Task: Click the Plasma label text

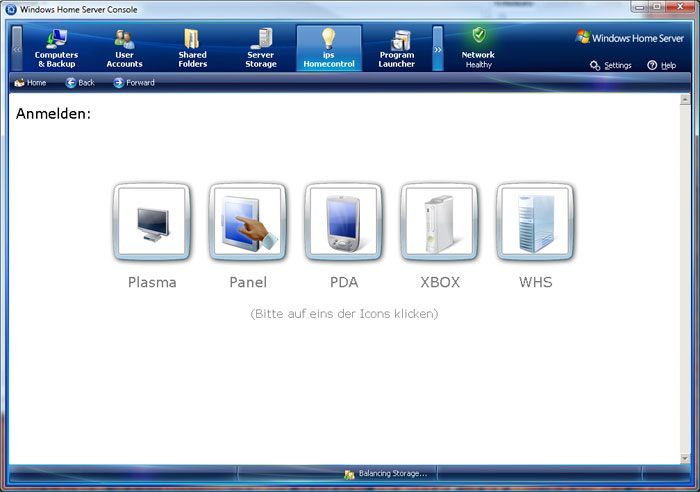Action: (152, 282)
